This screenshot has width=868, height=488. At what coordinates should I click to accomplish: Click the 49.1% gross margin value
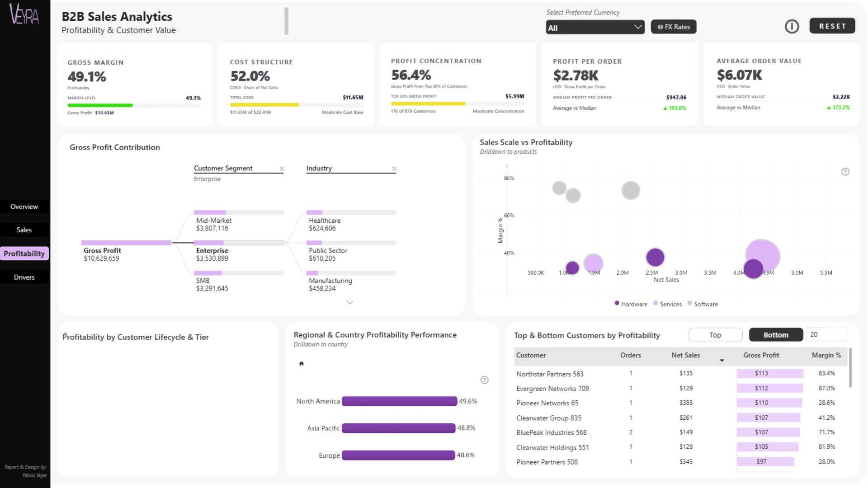pos(87,77)
